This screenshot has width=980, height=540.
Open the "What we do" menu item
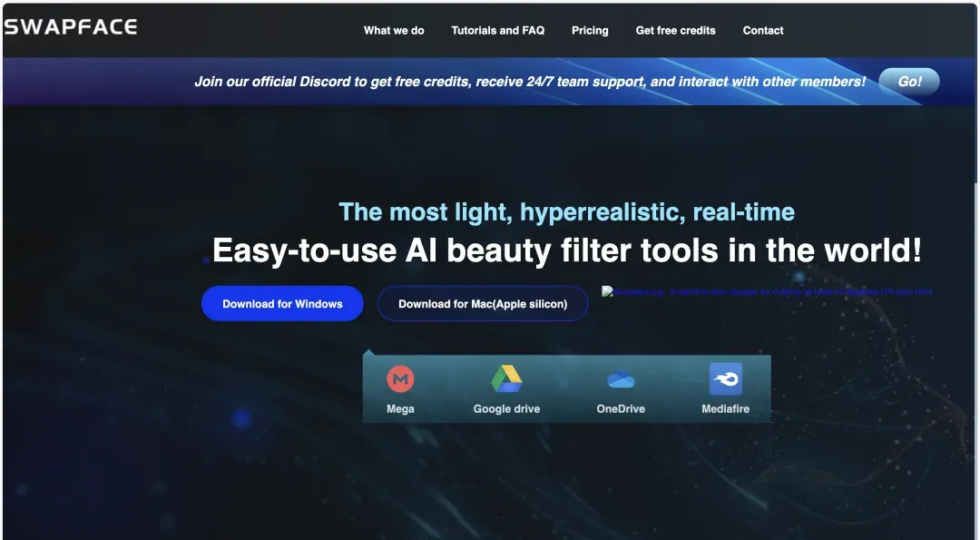click(394, 30)
